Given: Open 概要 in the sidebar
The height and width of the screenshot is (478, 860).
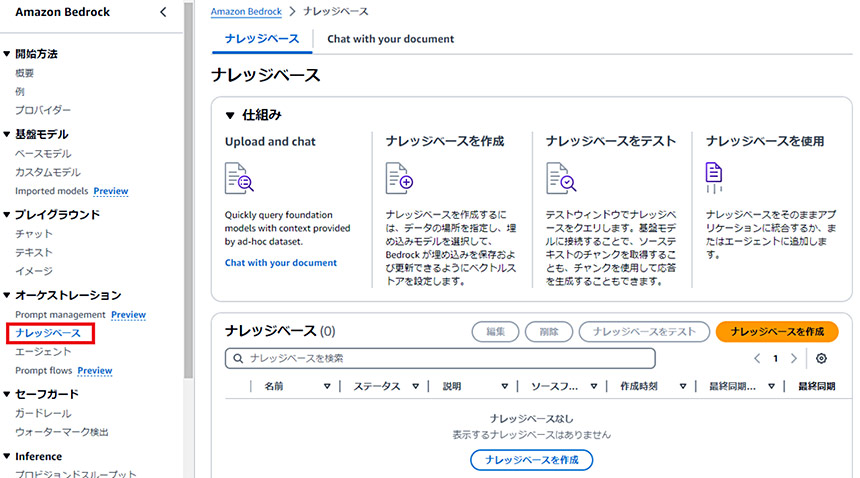Looking at the screenshot, I should (25, 73).
